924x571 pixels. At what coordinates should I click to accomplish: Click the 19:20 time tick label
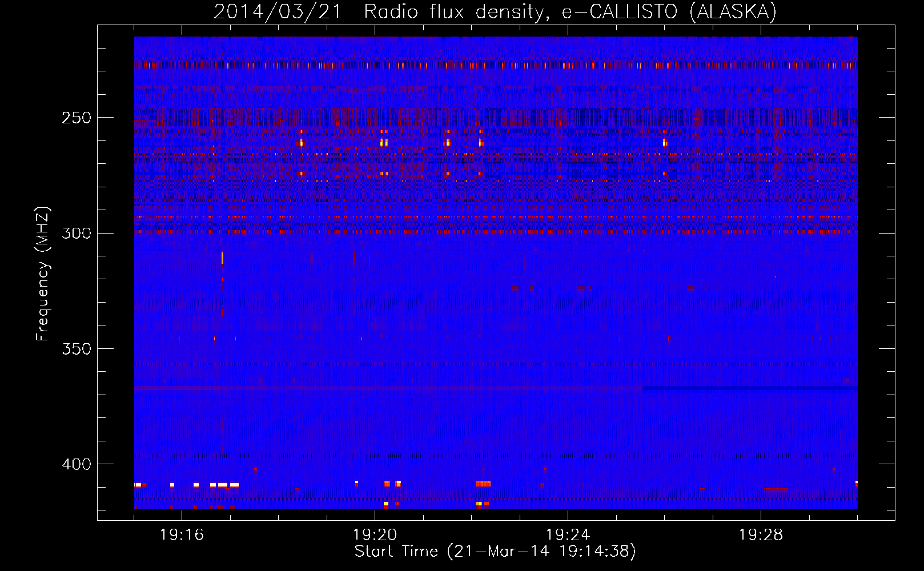[x=375, y=535]
